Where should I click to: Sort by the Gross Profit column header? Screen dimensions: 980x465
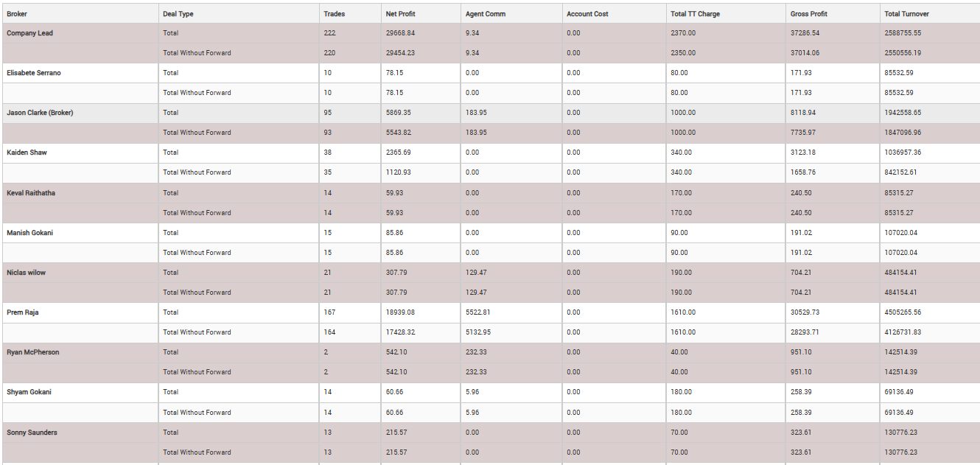tap(809, 14)
